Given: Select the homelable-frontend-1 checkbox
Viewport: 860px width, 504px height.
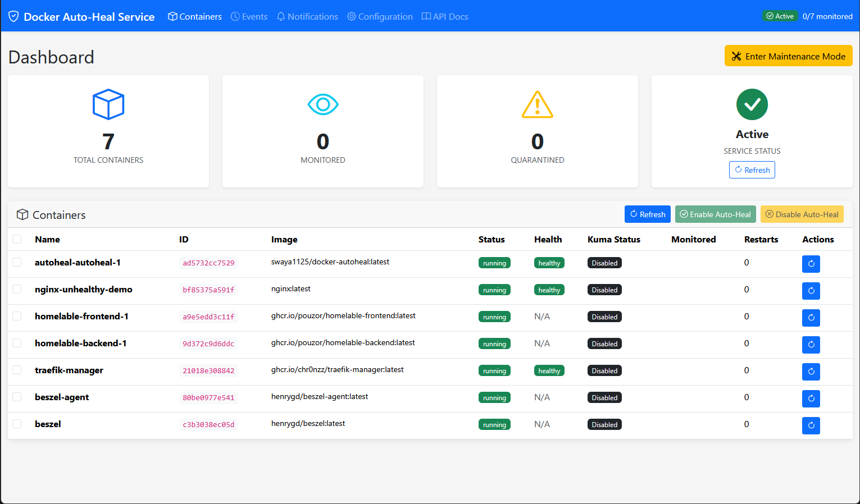Looking at the screenshot, I should pos(17,316).
